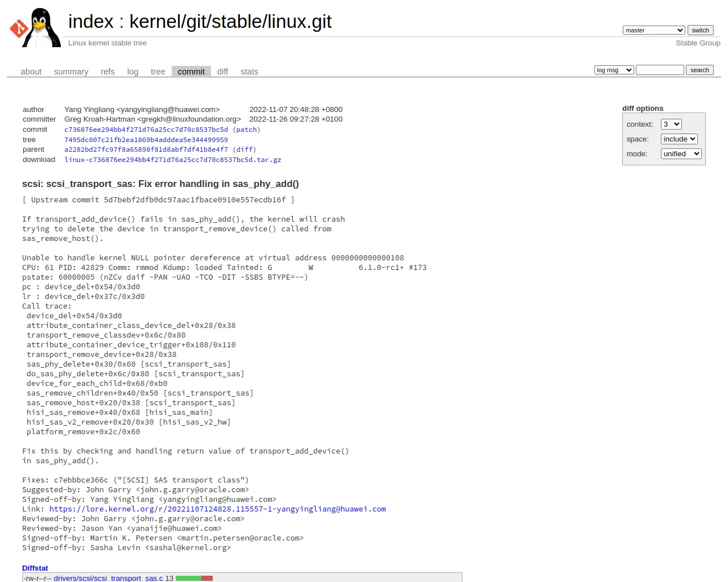728x582 pixels.
Task: Switch to the diff tab
Action: pos(222,72)
